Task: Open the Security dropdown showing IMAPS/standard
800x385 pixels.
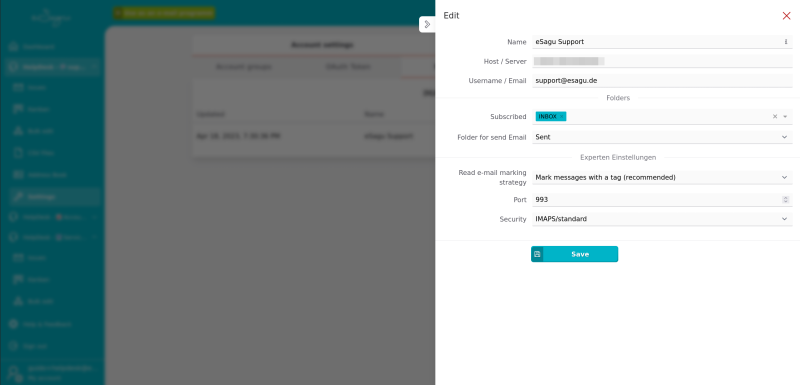Action: click(x=662, y=219)
